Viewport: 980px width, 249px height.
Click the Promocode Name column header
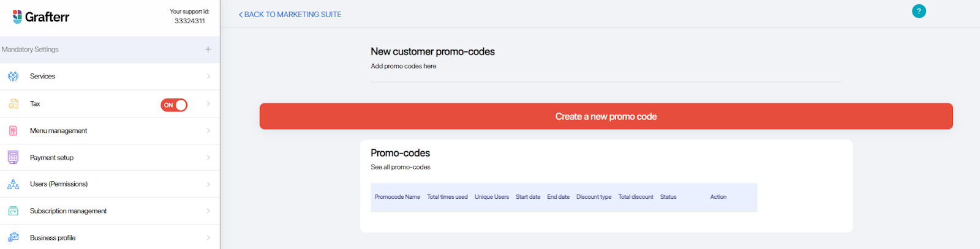[398, 197]
